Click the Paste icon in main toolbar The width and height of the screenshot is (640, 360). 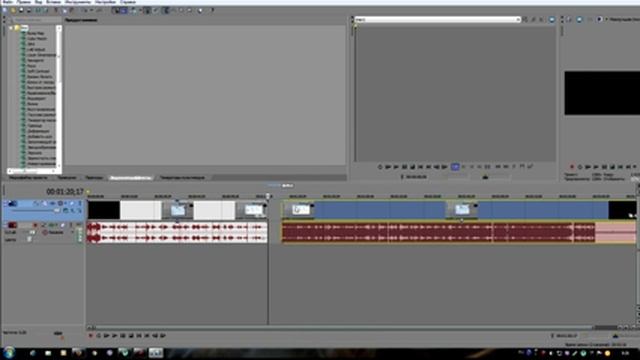tap(72, 10)
